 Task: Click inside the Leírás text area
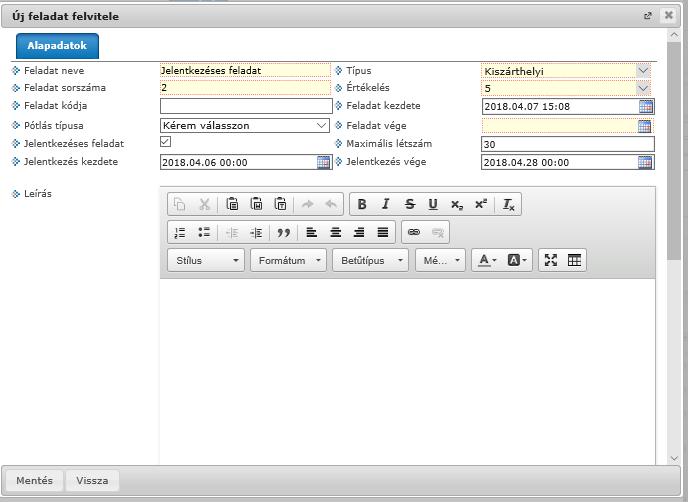(407, 371)
